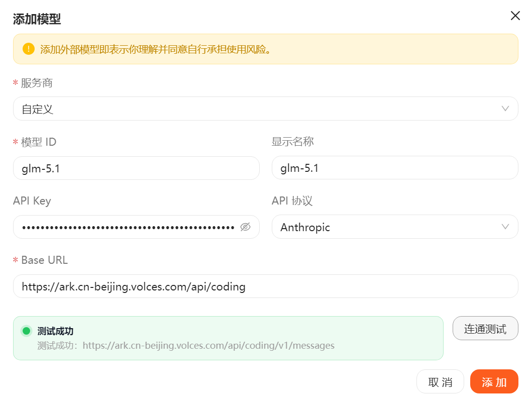Select the 模型 ID input containing glm-5.1
Image resolution: width=532 pixels, height=401 pixels.
pos(136,167)
